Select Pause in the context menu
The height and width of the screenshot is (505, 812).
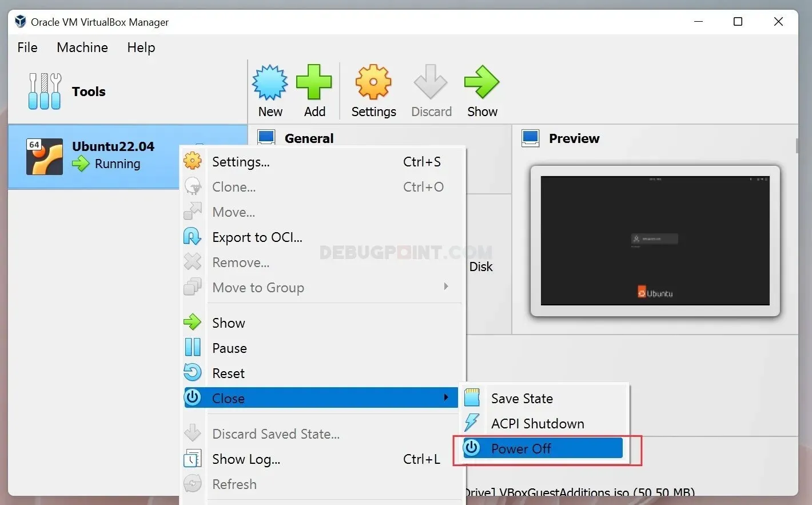(x=322, y=348)
